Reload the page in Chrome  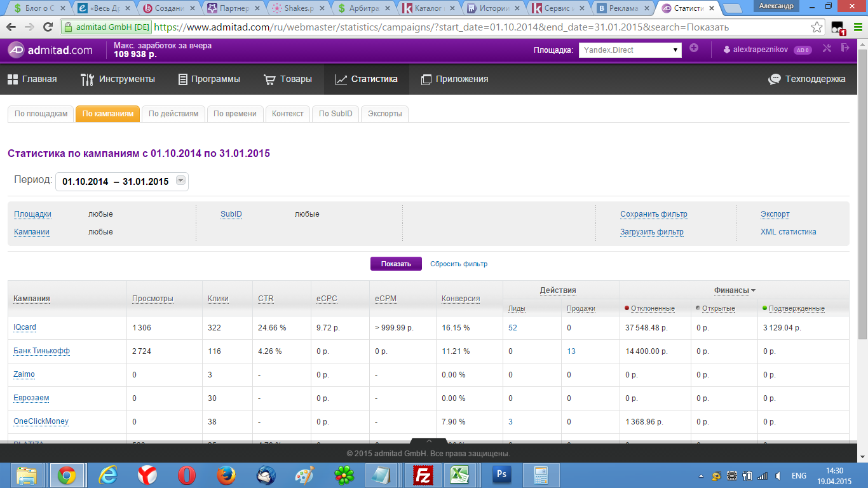tap(48, 27)
